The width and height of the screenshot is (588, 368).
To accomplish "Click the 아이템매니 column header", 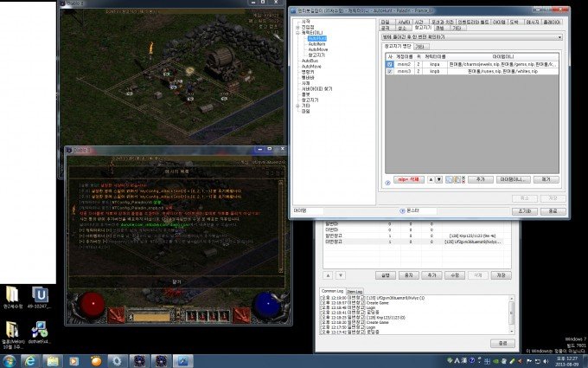I will 502,56.
